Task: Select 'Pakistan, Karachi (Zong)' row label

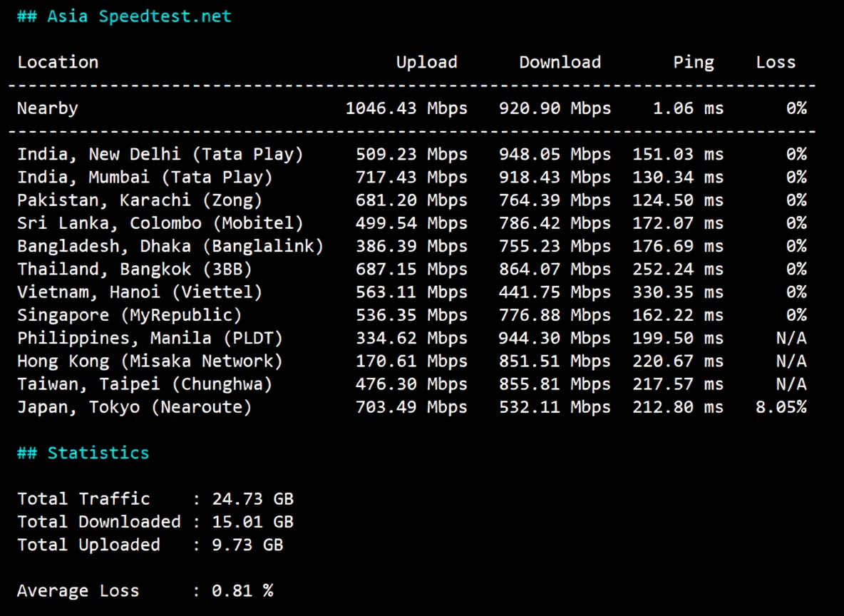Action: click(x=140, y=200)
